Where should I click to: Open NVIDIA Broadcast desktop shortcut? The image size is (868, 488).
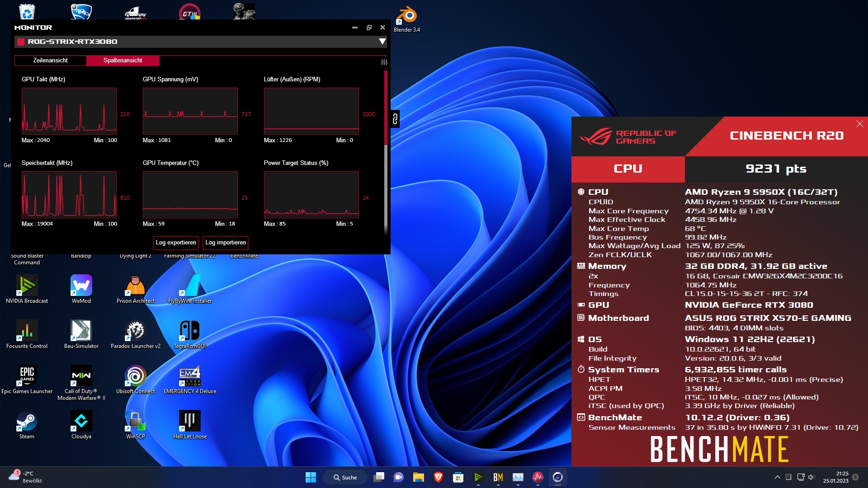tap(27, 290)
